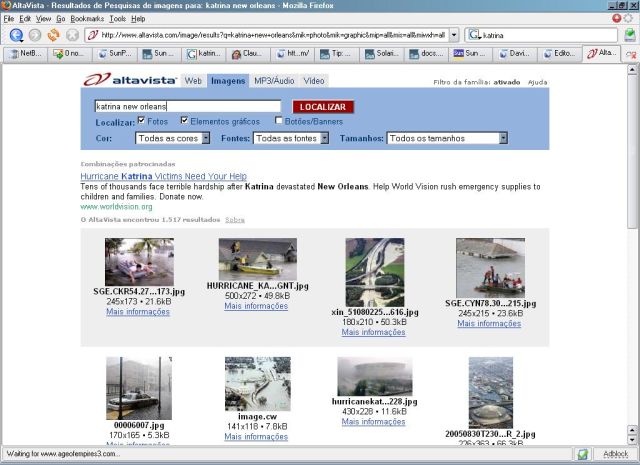Click the Forward navigation arrow
This screenshot has height=465, width=640.
click(35, 35)
